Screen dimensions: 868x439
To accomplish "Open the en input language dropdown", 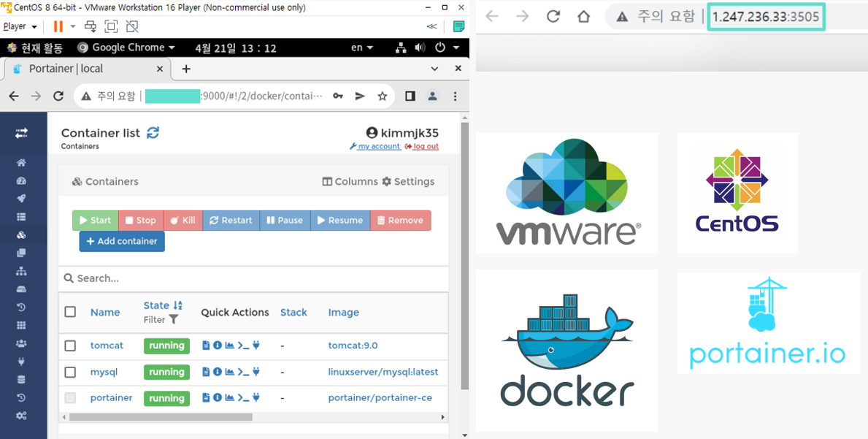I will coord(362,47).
